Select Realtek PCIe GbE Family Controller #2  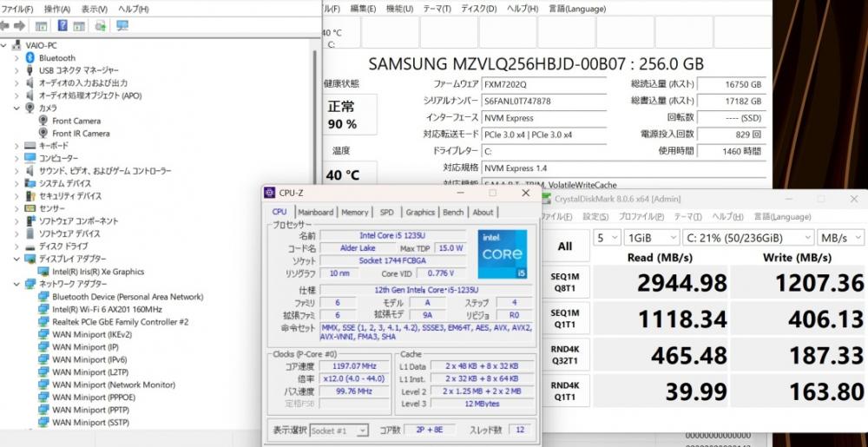point(120,321)
